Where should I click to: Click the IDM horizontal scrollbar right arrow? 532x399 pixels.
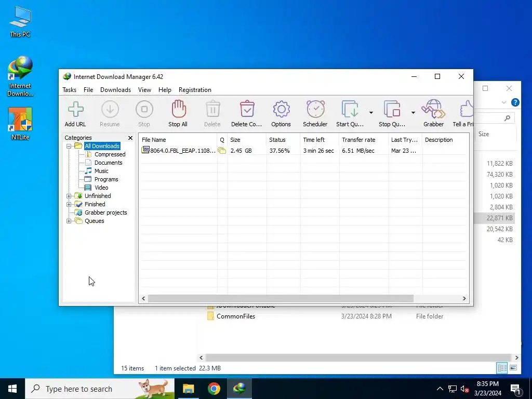pyautogui.click(x=464, y=299)
